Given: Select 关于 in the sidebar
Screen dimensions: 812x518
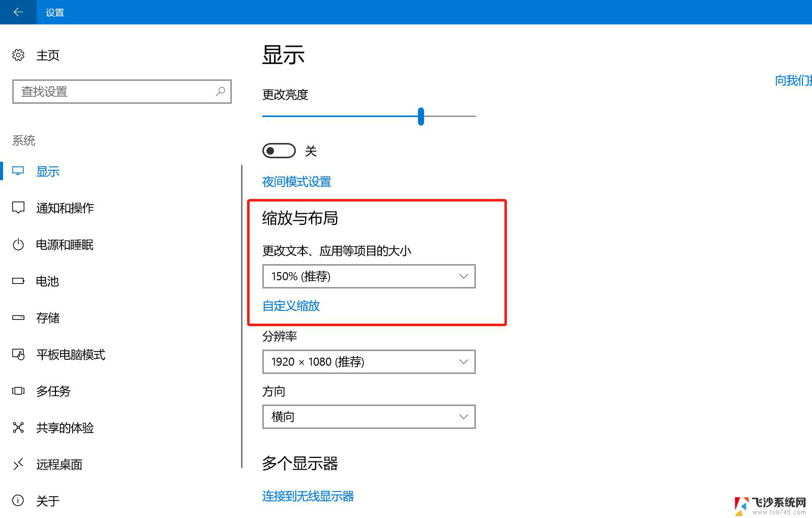Looking at the screenshot, I should pyautogui.click(x=48, y=501).
